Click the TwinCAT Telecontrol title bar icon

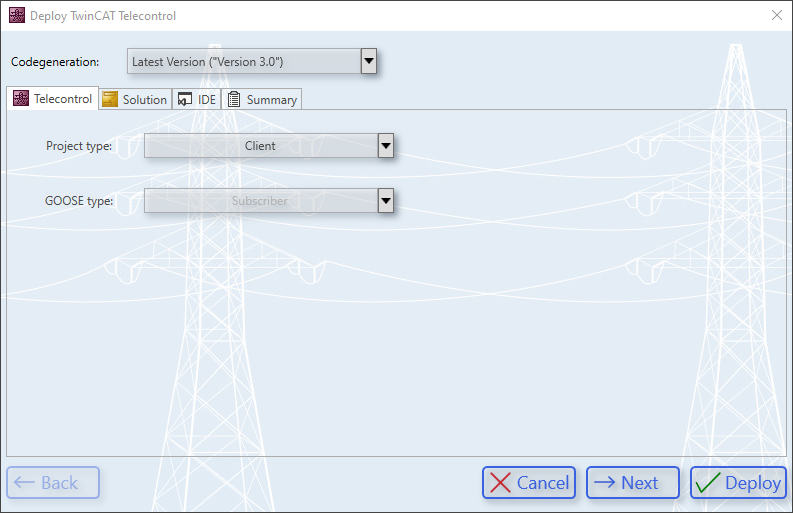(x=17, y=15)
